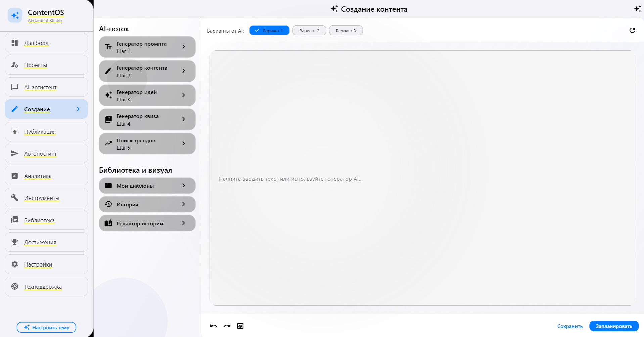644x337 pixels.
Task: Expand Генератор промпта step chevron
Action: point(184,47)
